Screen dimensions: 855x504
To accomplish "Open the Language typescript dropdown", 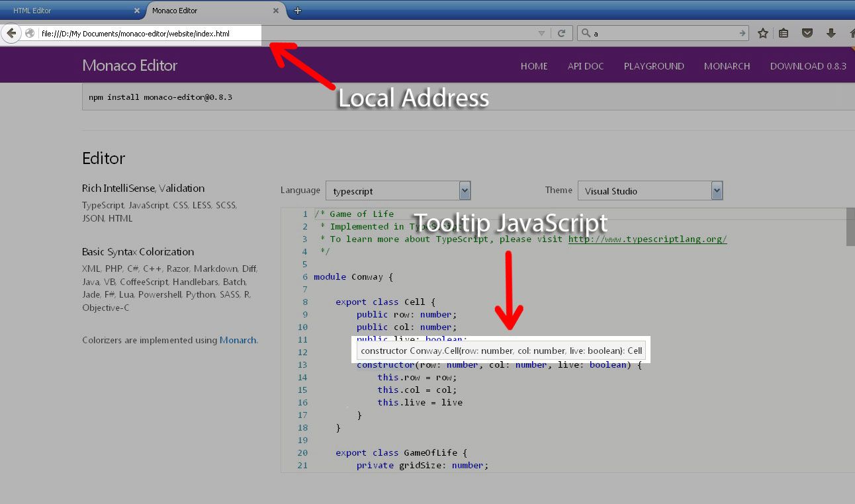I will (x=398, y=191).
